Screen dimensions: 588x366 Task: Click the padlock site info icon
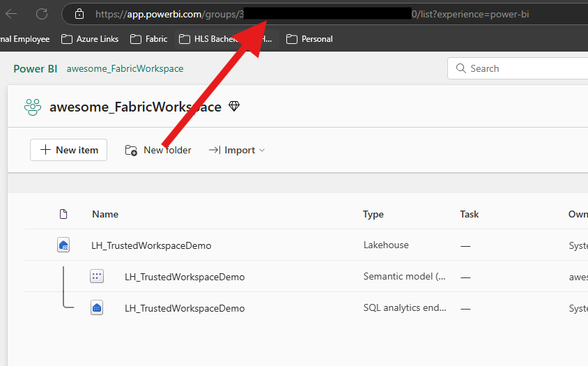[79, 14]
